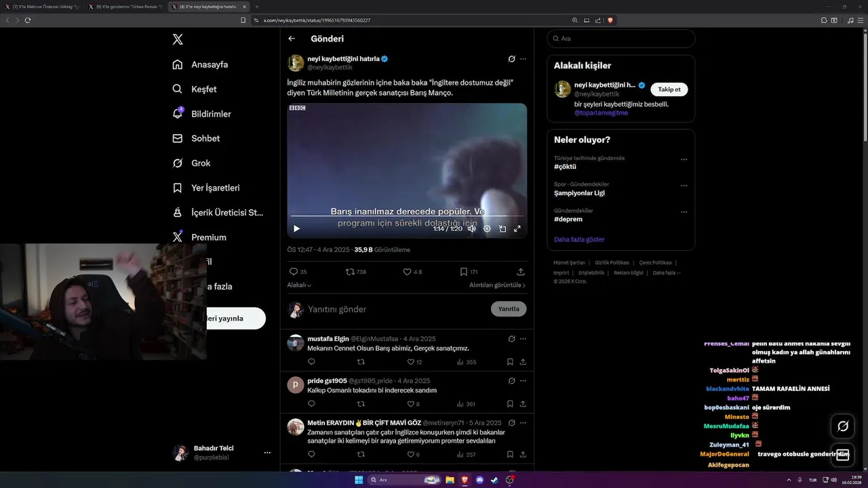
Task: Click the back arrow next to Gönderi
Action: tap(292, 39)
